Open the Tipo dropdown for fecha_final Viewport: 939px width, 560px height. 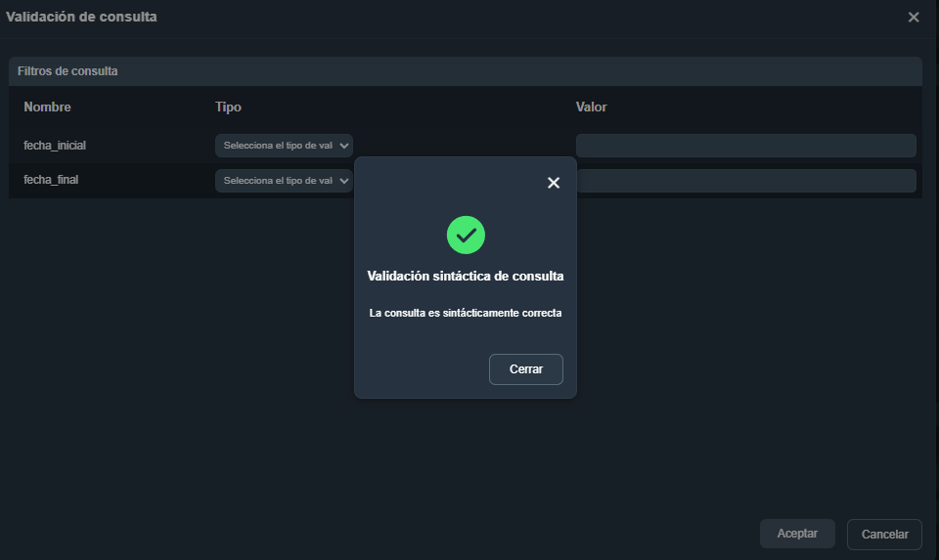284,181
